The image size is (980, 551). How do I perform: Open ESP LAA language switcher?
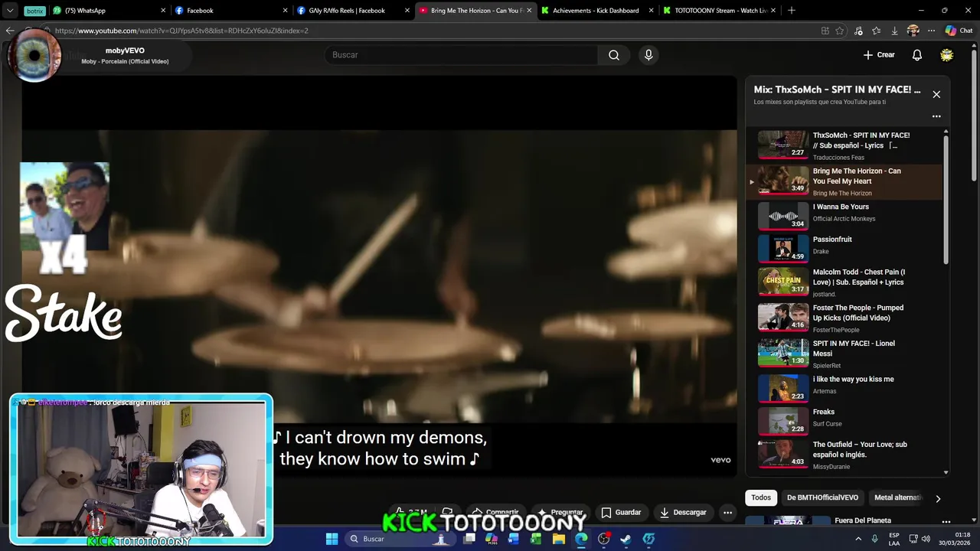pos(894,539)
